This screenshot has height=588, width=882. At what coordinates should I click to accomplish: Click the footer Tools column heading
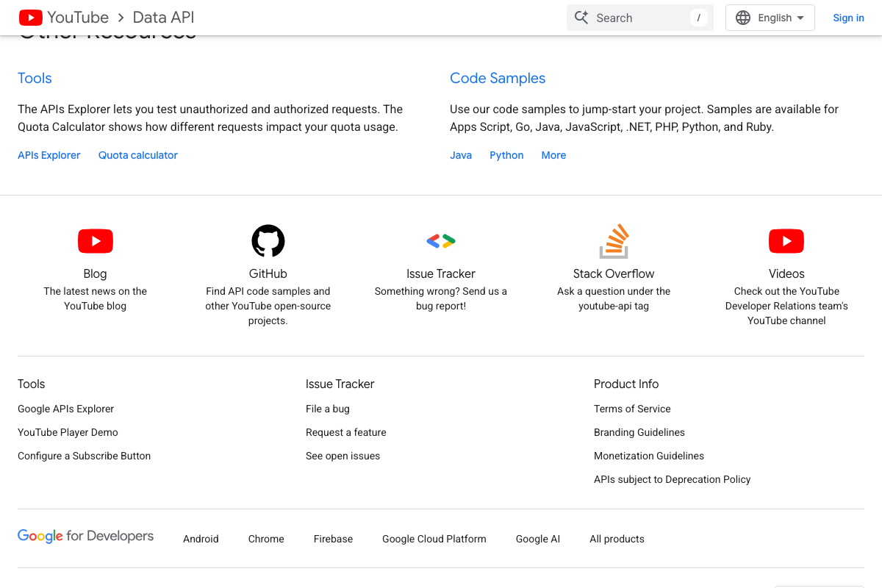click(x=32, y=384)
